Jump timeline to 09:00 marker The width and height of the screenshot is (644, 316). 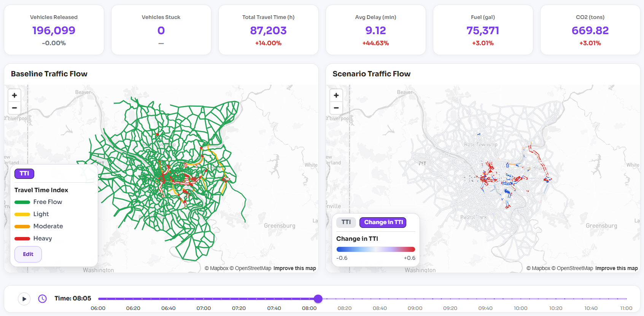tap(415, 308)
